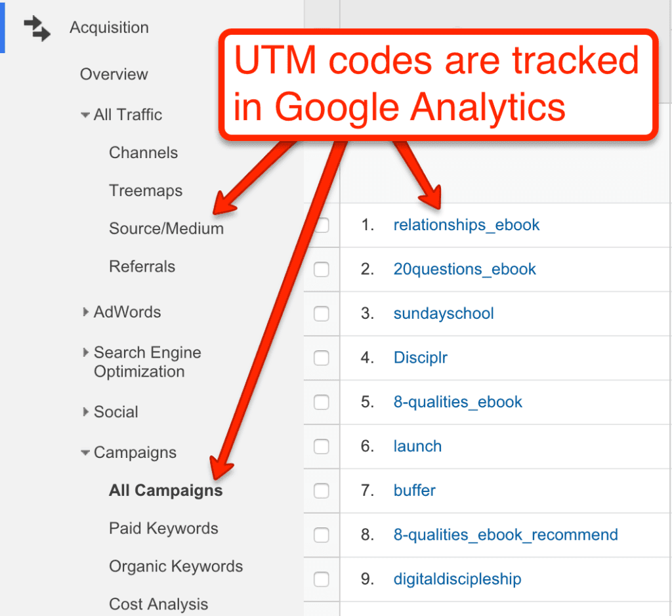View the Channels report
Image resolution: width=672 pixels, height=616 pixels.
[x=143, y=153]
